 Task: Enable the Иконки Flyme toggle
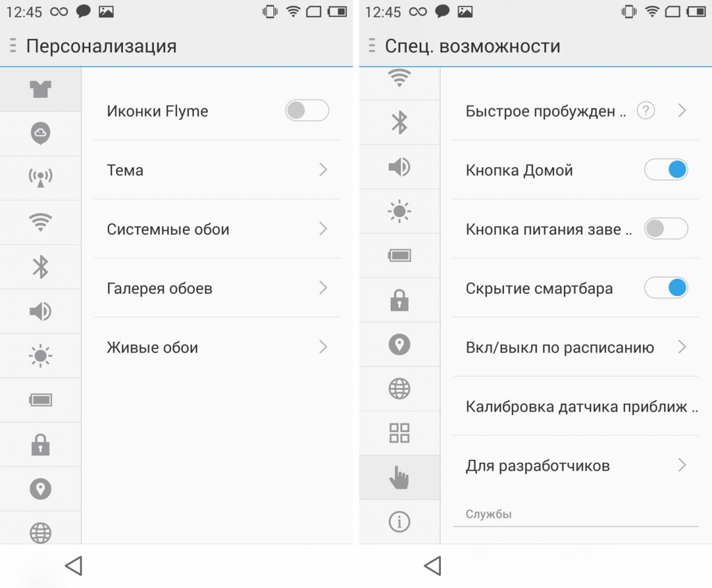tap(307, 111)
